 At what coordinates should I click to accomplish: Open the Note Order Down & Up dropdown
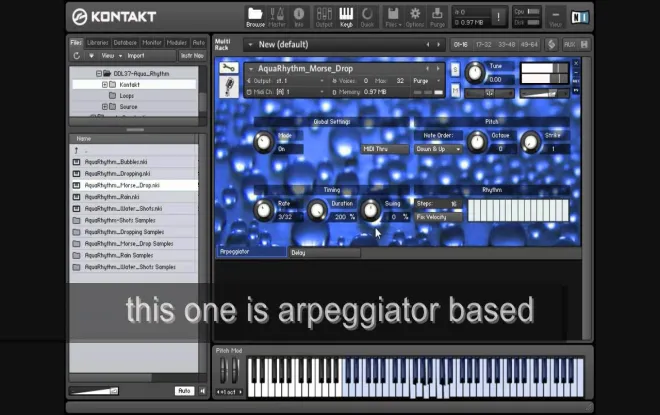tap(438, 149)
